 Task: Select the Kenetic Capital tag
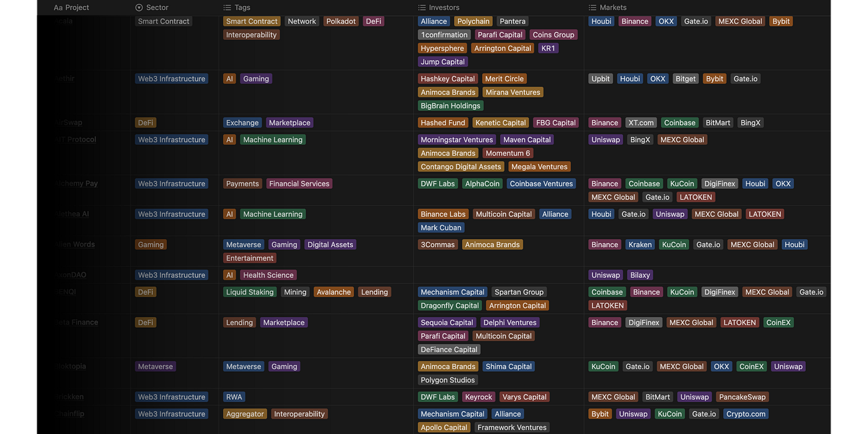tap(501, 123)
